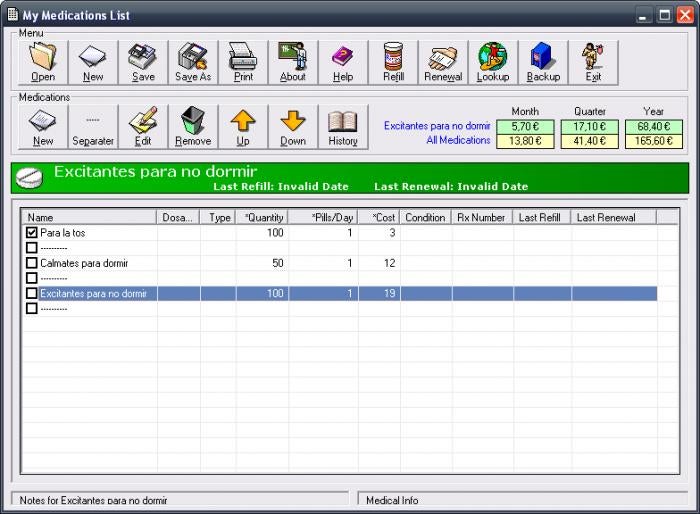Tick the Excitantes para no dormir checkbox
This screenshot has width=700, height=514.
31,293
